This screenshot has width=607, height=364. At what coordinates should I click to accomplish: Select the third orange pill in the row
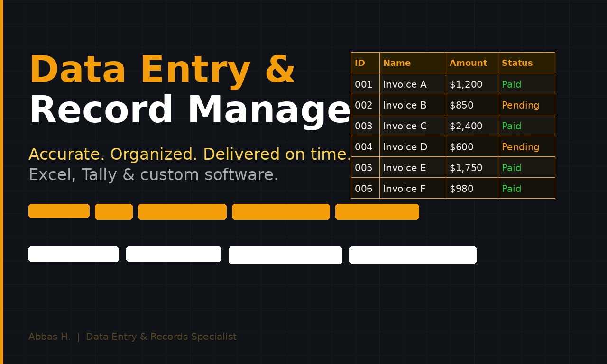(182, 212)
